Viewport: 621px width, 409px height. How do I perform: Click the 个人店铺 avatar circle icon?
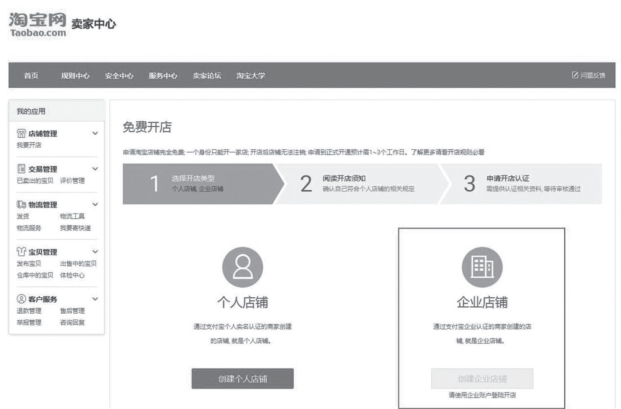pos(243,264)
